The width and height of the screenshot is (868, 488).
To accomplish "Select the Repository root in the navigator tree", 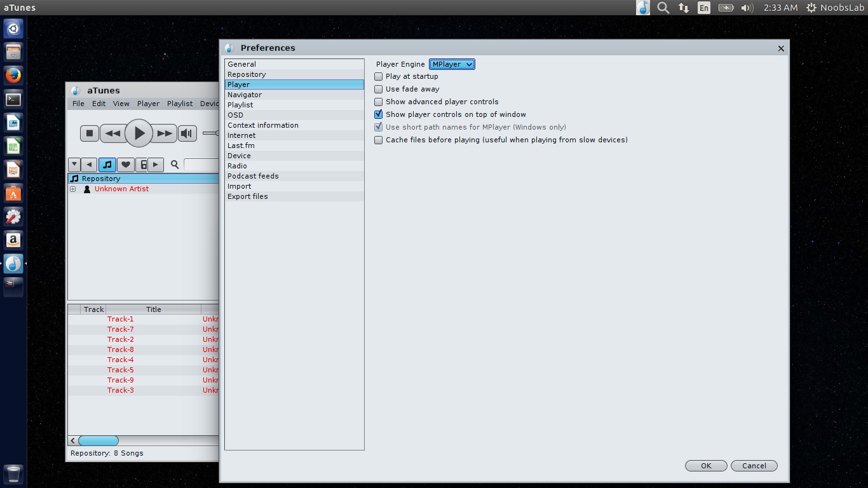I will tap(101, 179).
